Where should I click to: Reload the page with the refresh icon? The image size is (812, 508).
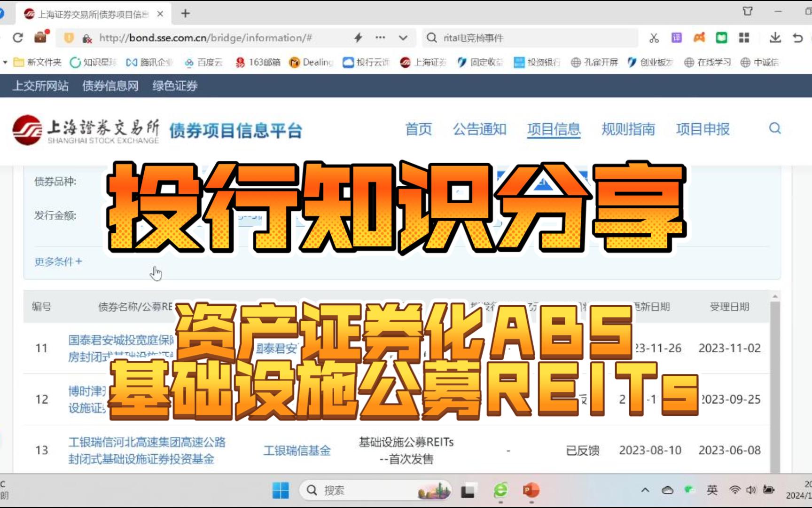18,38
